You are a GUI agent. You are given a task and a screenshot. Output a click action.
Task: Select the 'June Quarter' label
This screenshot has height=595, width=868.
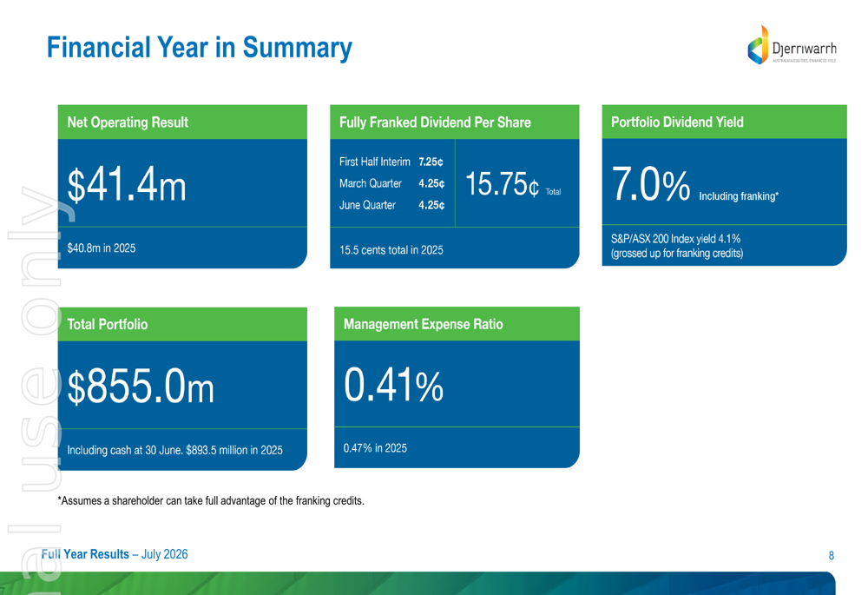coord(367,205)
